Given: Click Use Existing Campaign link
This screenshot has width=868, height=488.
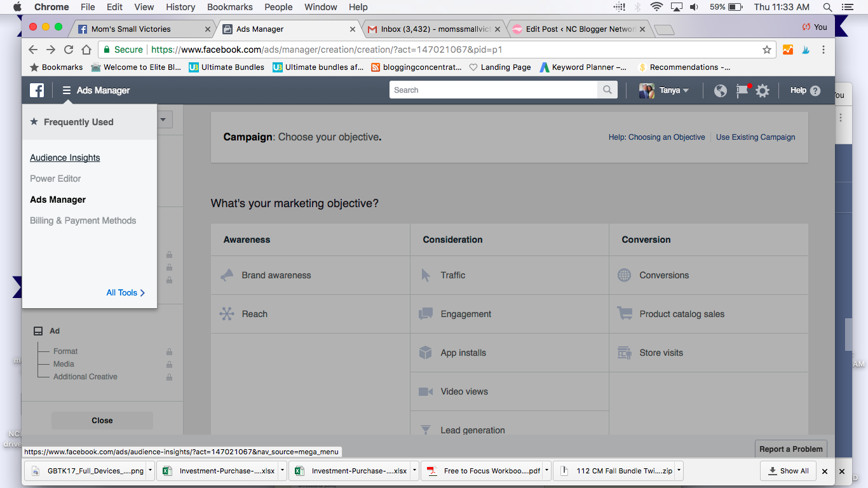Looking at the screenshot, I should tap(756, 137).
